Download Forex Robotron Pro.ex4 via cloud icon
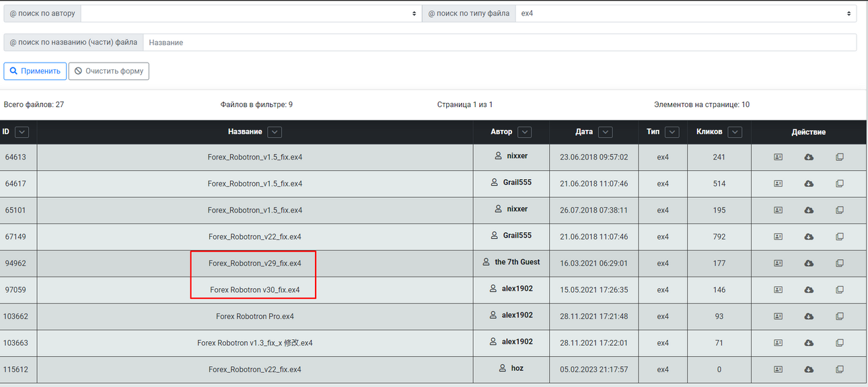This screenshot has height=387, width=868. [809, 316]
